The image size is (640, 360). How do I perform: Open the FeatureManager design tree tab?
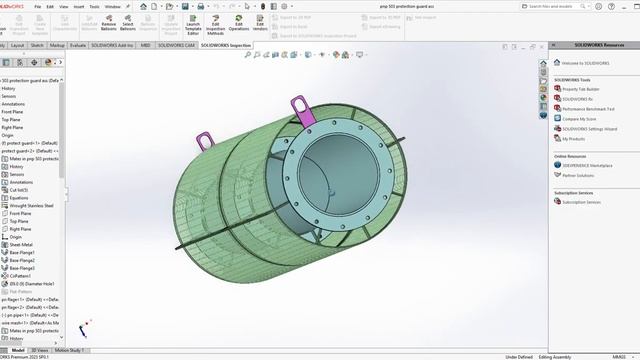point(6,62)
